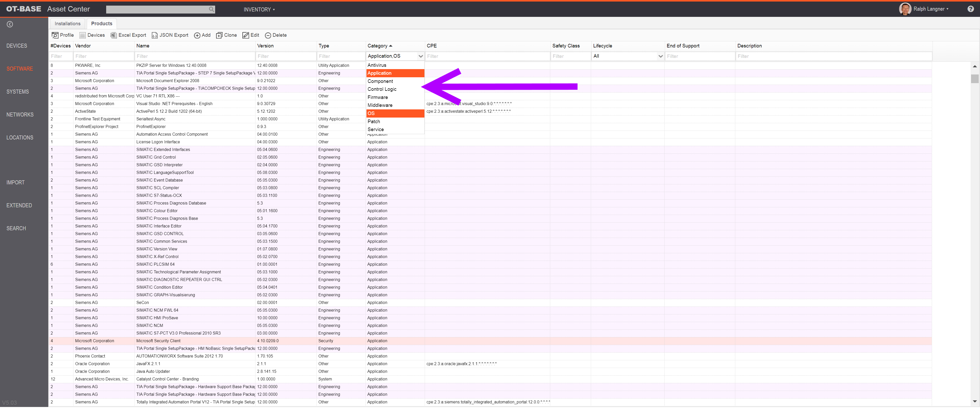980x408 pixels.
Task: Deselect Application in the category list
Action: click(395, 73)
